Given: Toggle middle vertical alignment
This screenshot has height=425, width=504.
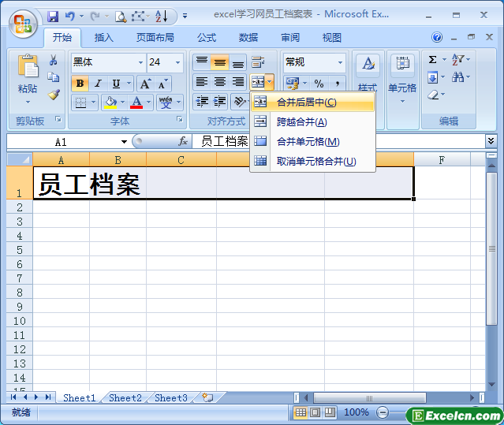Looking at the screenshot, I should (220, 62).
